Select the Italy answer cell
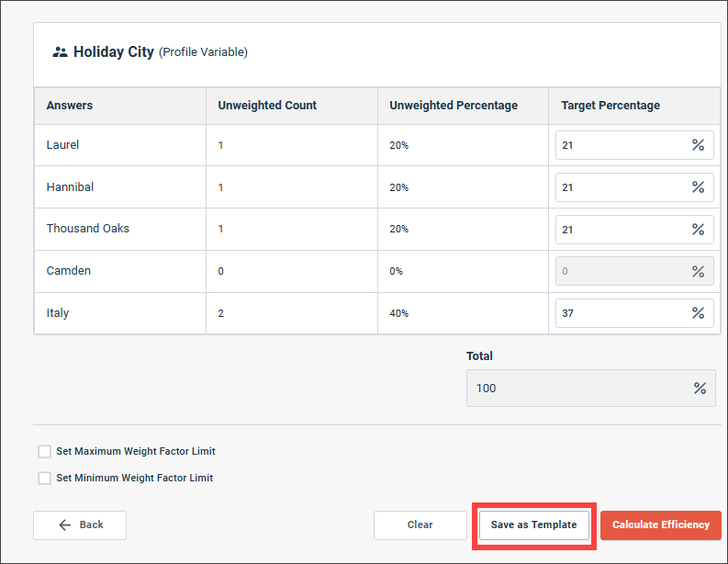 click(120, 313)
